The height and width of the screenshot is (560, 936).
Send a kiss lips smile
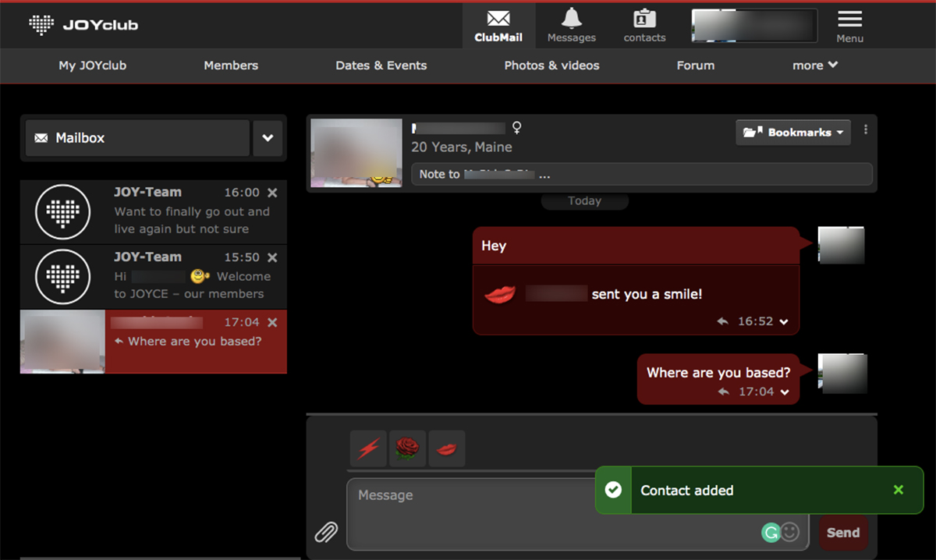pos(447,448)
